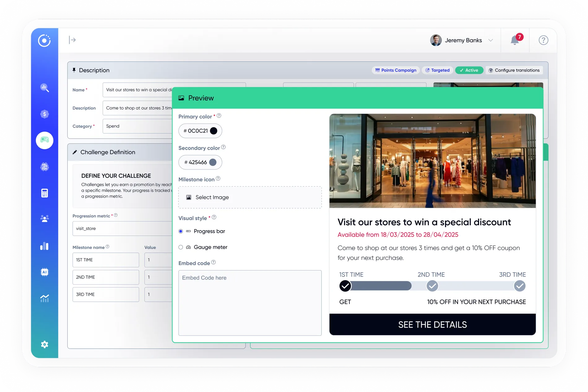Open the gamepad challenges sidebar icon
Viewport: 588px width, 392px height.
(x=45, y=140)
